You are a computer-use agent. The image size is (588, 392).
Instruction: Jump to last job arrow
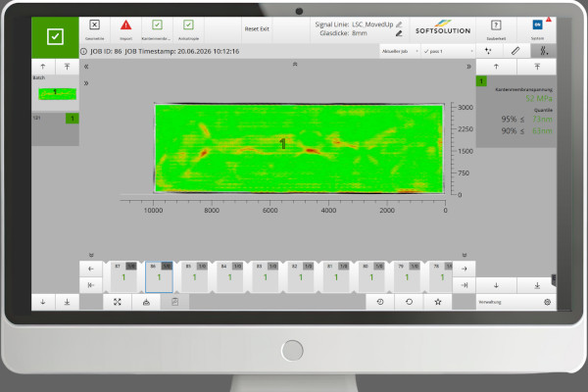pyautogui.click(x=465, y=285)
